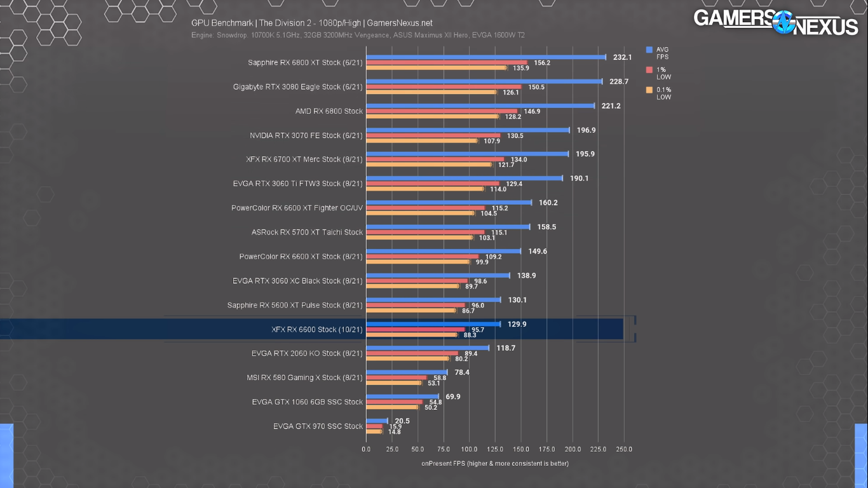Click the 118.7 average FPS value
868x488 pixels.
pos(506,348)
